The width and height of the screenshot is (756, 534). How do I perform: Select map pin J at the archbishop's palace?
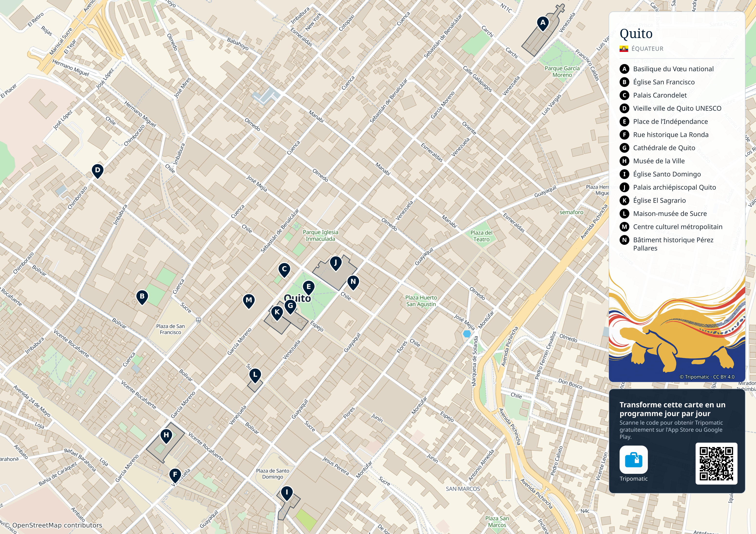(x=336, y=264)
